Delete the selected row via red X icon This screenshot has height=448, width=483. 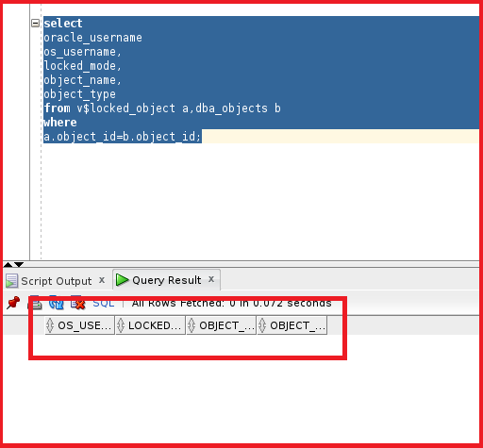[x=78, y=304]
